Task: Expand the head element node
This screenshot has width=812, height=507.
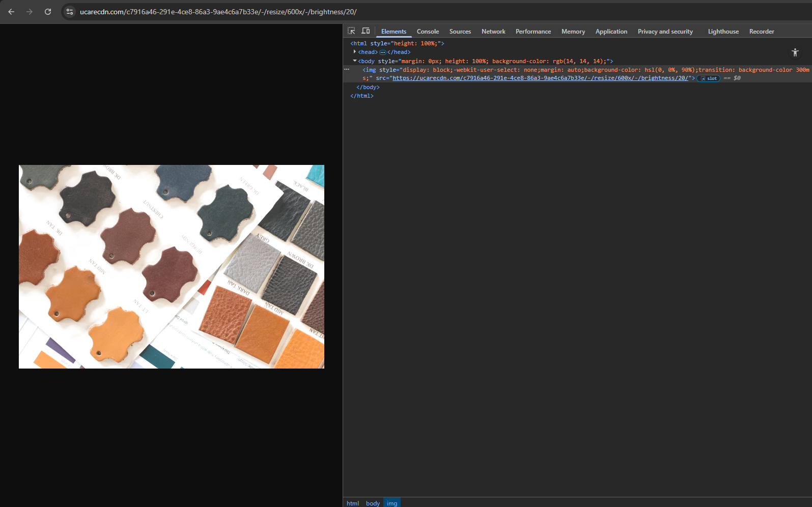Action: (354, 52)
